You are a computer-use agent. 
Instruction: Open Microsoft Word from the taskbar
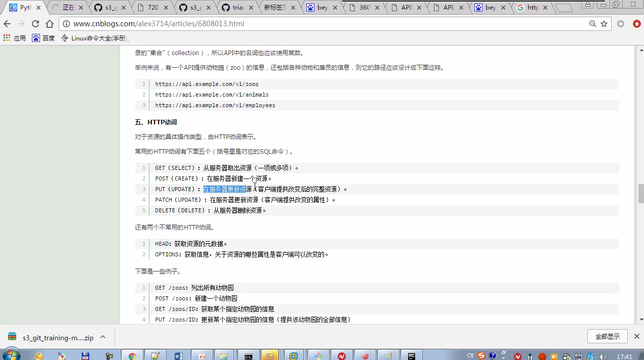click(x=179, y=356)
